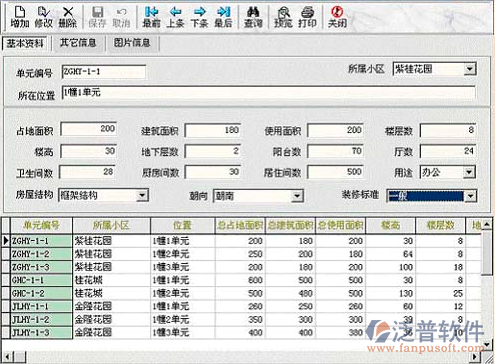
Task: Open the 用途 dropdown list
Action: click(469, 172)
